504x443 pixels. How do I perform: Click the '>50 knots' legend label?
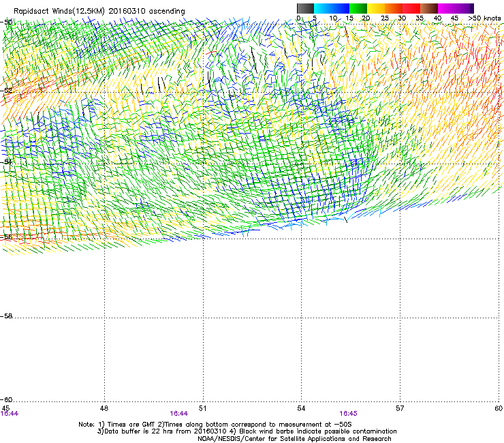click(x=484, y=18)
